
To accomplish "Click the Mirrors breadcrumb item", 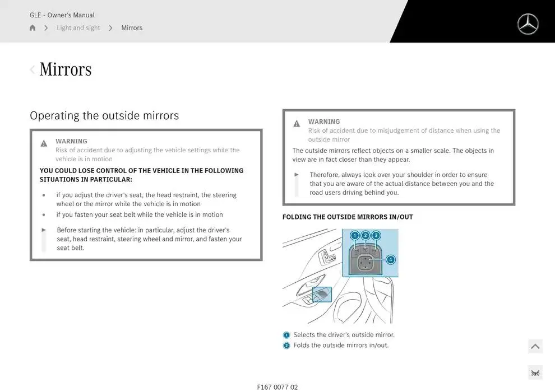I will (x=132, y=28).
